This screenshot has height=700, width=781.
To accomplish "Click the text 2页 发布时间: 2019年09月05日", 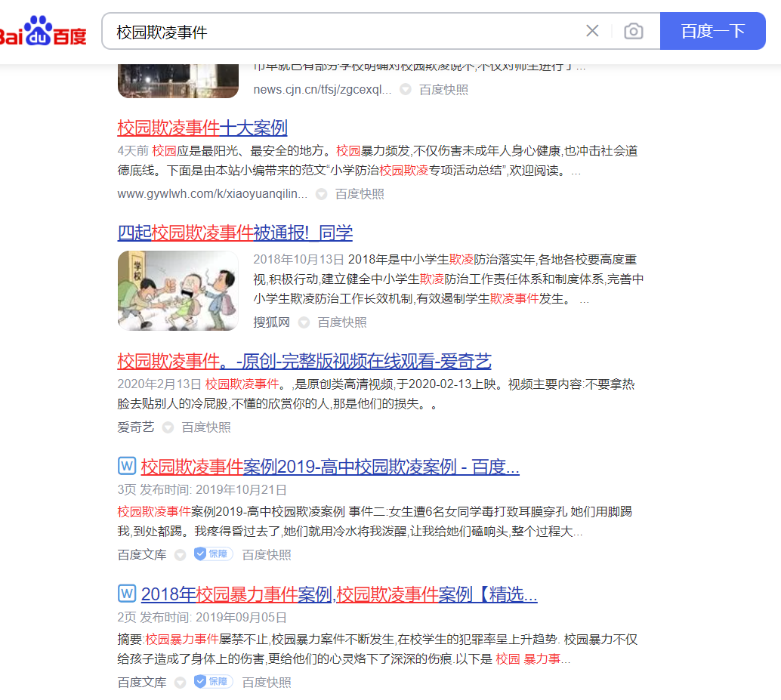I will click(202, 618).
